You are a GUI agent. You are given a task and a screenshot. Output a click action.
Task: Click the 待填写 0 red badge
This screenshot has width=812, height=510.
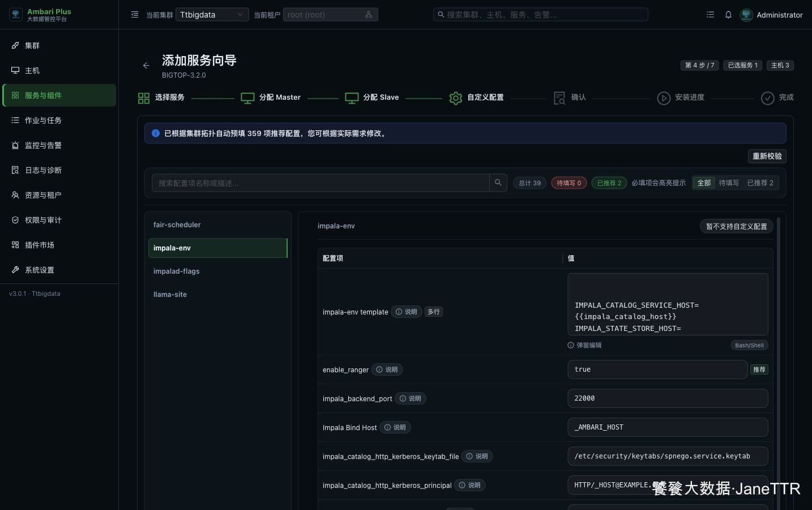[x=569, y=183]
